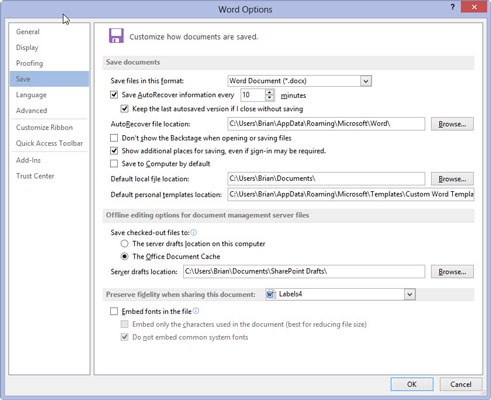Click info icon beside Save checked-out files to

click(x=193, y=232)
